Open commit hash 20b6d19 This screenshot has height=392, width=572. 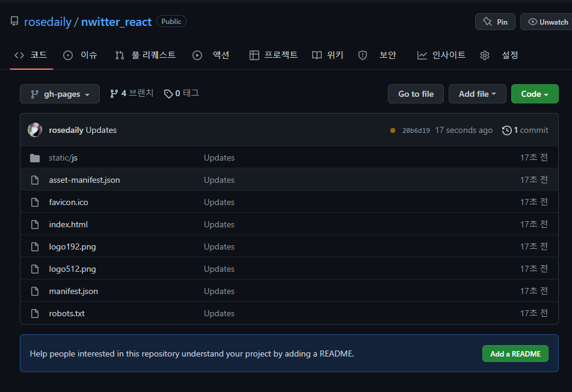[416, 130]
